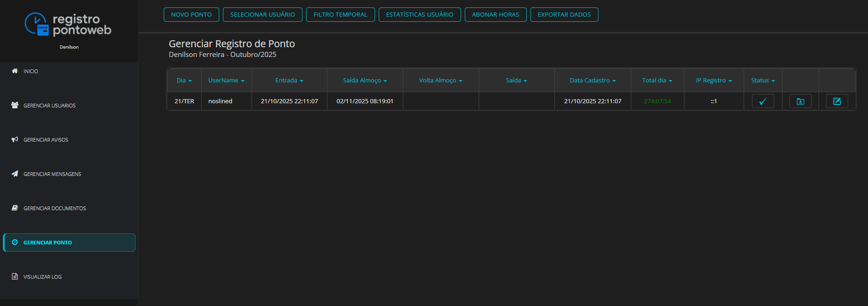Click the registro pontoweb clock logo
Viewport: 868px width, 306px height.
coord(37,24)
